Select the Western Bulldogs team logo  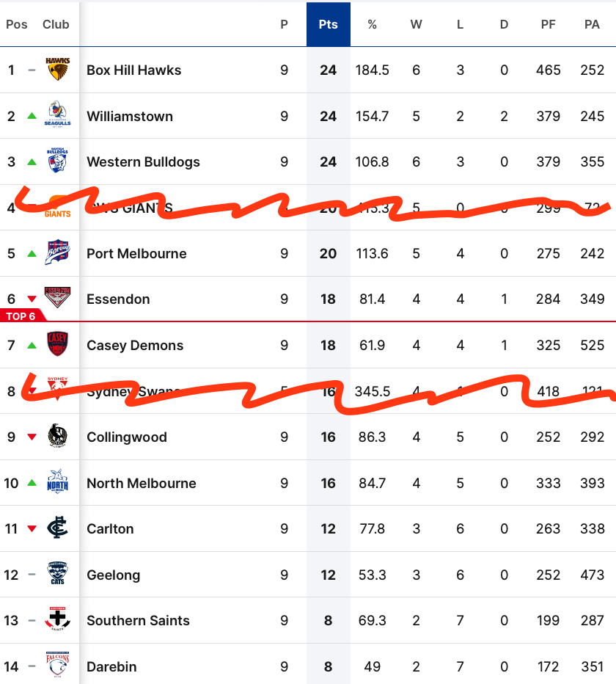point(57,161)
